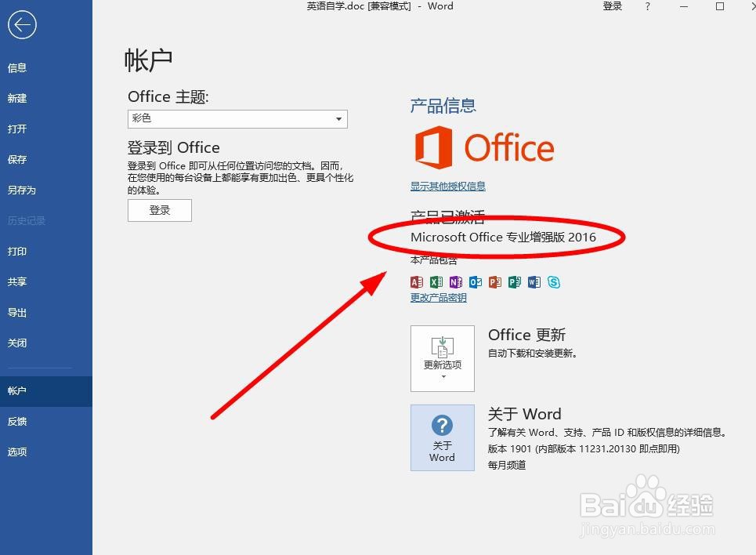Screen dimensions: 756x555
Task: Click the Excel app icon
Action: tap(436, 282)
